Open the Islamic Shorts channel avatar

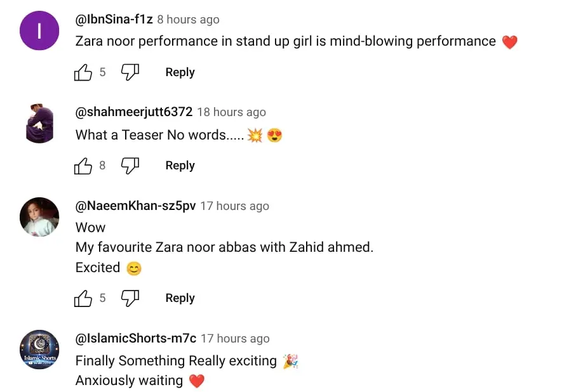pos(39,350)
